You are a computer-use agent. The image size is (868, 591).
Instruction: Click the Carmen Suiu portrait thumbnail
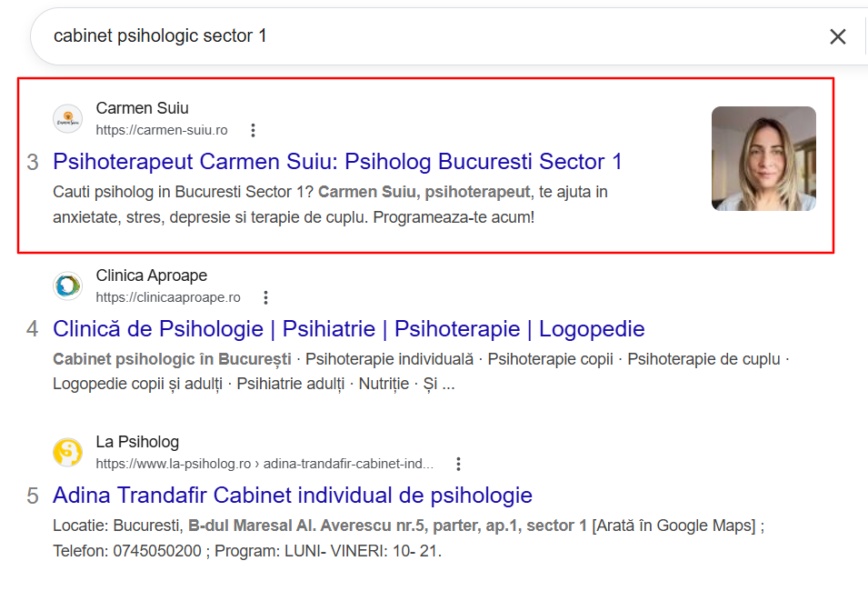[x=763, y=158]
